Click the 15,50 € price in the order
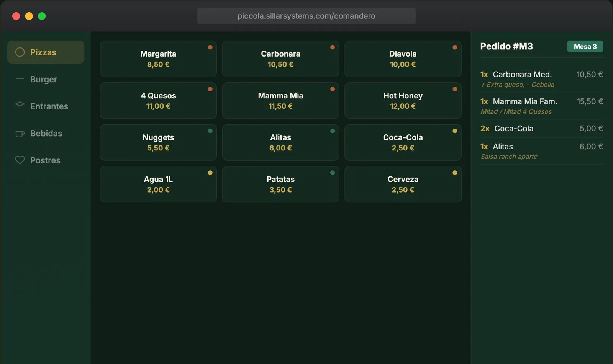This screenshot has width=613, height=364. 590,101
